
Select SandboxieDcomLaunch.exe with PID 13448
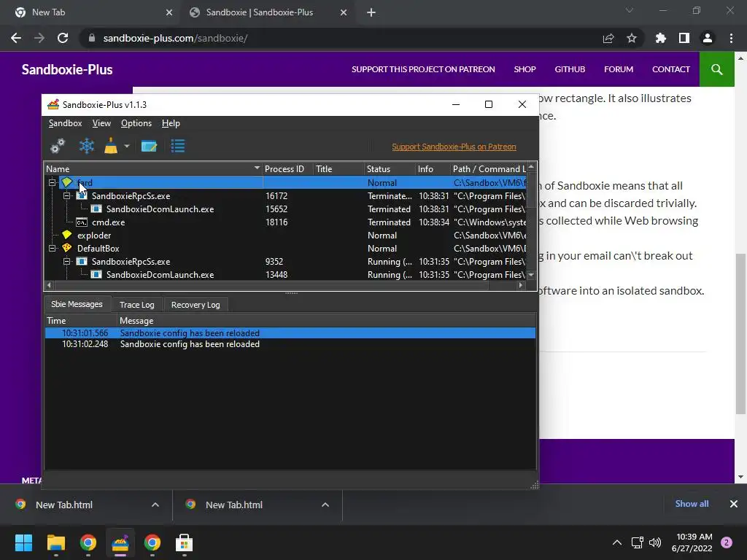point(285,275)
